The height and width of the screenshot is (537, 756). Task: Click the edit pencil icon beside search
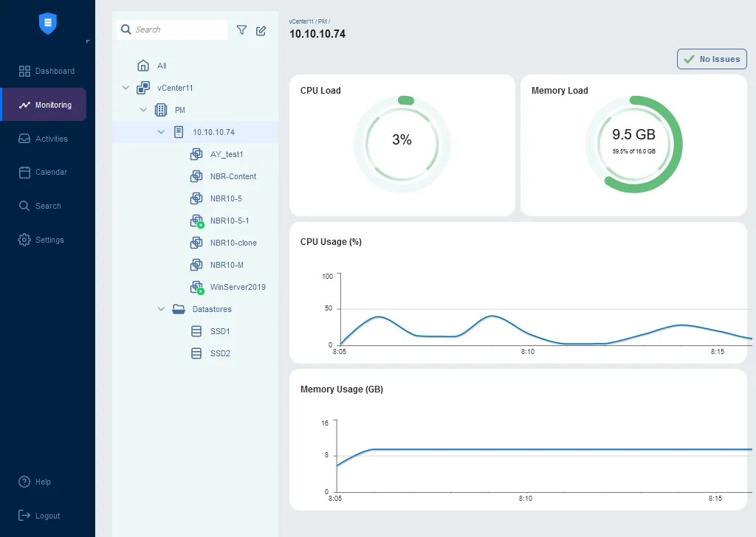[261, 30]
